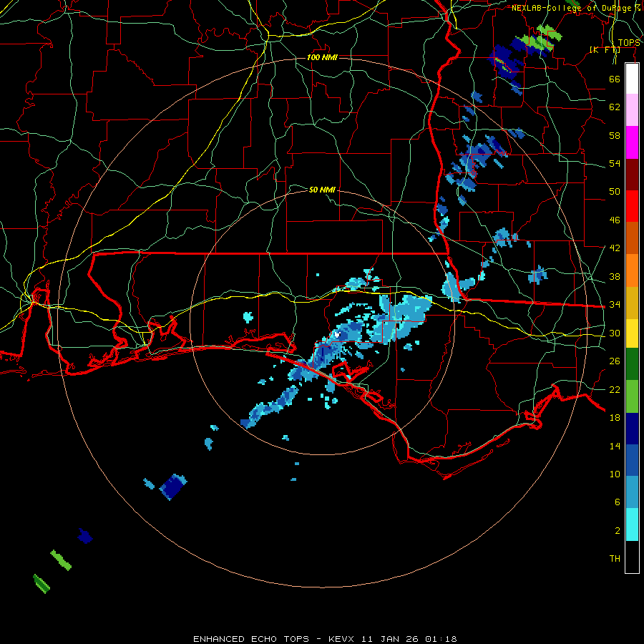Click the "KEVX" radar site identifier
Screen dimensions: 644x644
(x=341, y=639)
